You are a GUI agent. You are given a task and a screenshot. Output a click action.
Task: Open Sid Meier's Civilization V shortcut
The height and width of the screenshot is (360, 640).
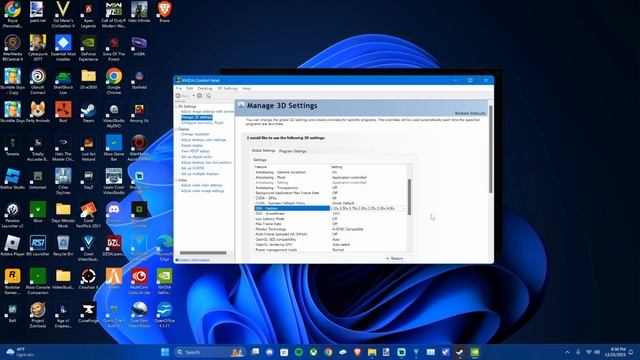pyautogui.click(x=63, y=15)
